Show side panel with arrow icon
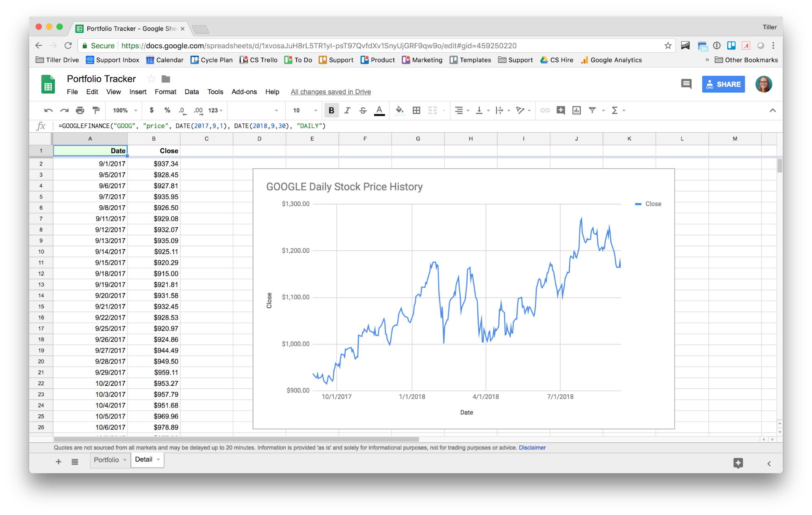 pos(769,463)
